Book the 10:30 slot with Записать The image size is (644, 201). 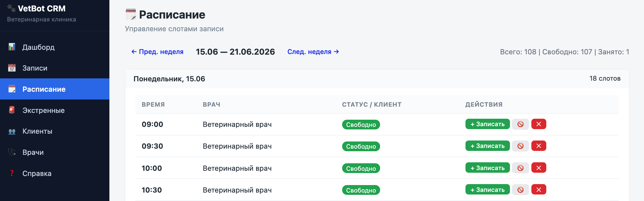[x=488, y=190]
